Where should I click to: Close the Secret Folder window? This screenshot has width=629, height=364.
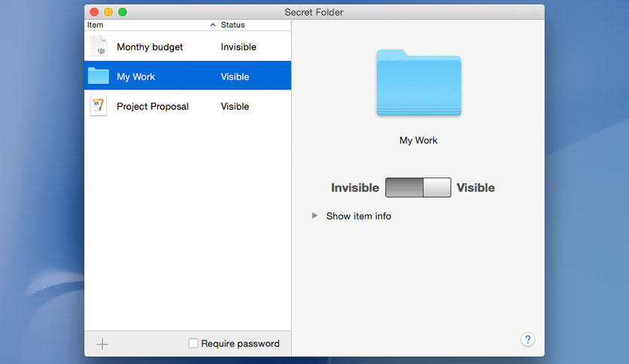click(x=94, y=12)
